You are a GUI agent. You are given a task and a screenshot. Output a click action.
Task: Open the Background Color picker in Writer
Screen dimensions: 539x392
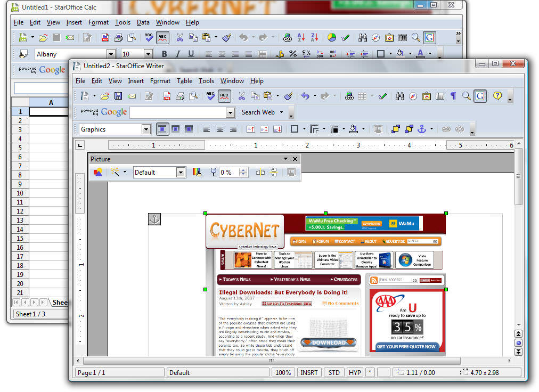tap(353, 129)
